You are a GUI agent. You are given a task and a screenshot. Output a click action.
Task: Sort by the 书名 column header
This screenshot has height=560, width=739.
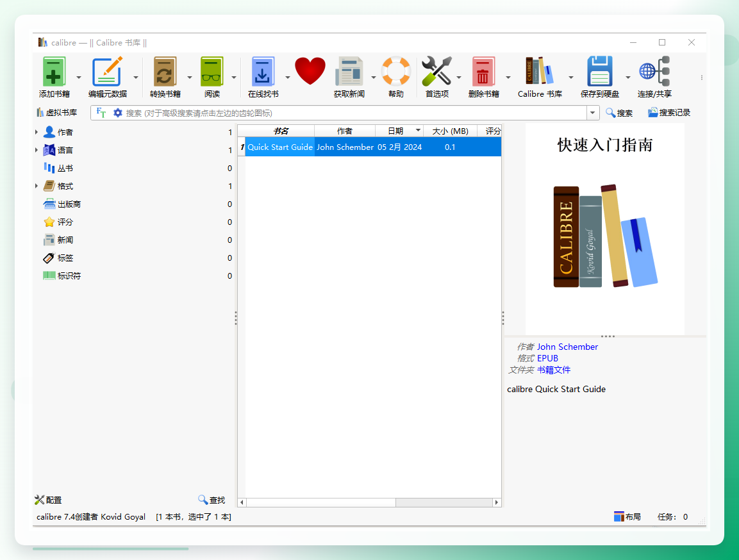pos(280,131)
